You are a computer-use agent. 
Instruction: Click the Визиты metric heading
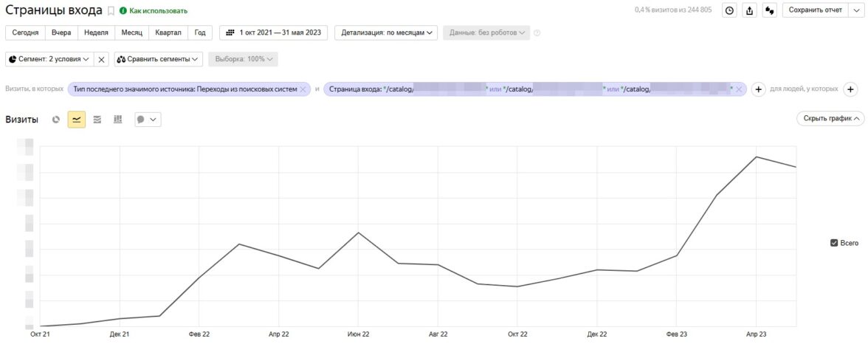click(21, 120)
